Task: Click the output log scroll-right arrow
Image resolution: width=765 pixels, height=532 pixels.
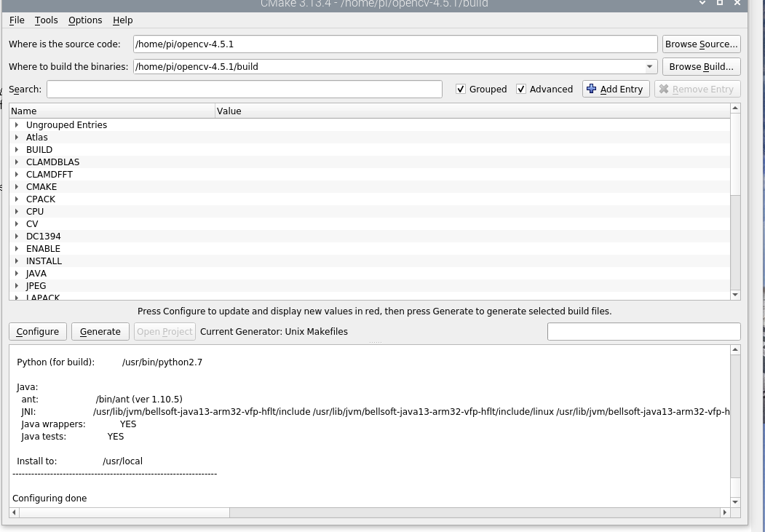Action: click(x=725, y=512)
